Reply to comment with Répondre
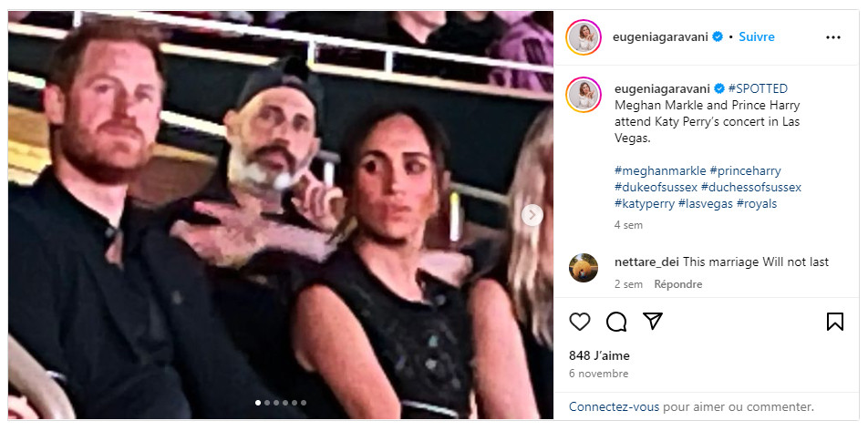Screen dimensions: 868x431 coord(677,284)
